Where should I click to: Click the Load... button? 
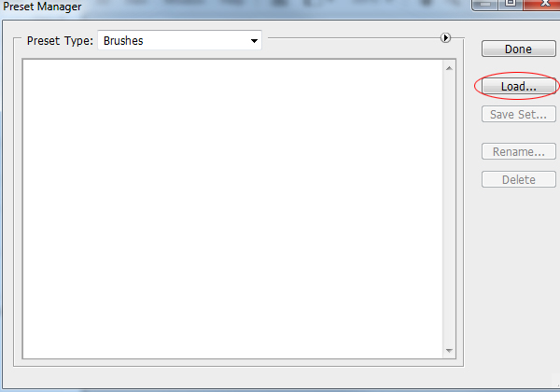[519, 87]
